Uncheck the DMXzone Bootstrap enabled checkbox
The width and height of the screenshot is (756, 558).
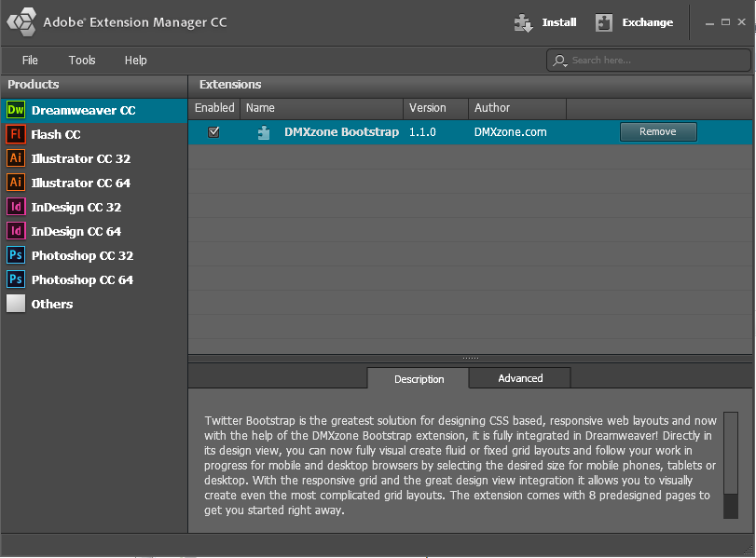click(213, 132)
